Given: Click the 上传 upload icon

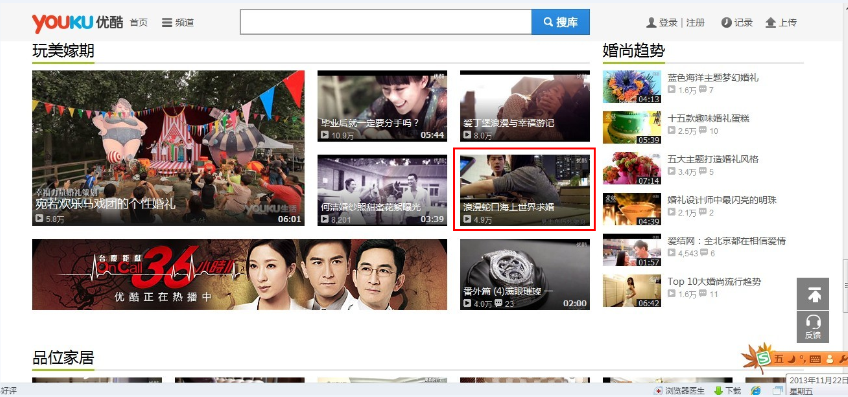Looking at the screenshot, I should coord(771,23).
